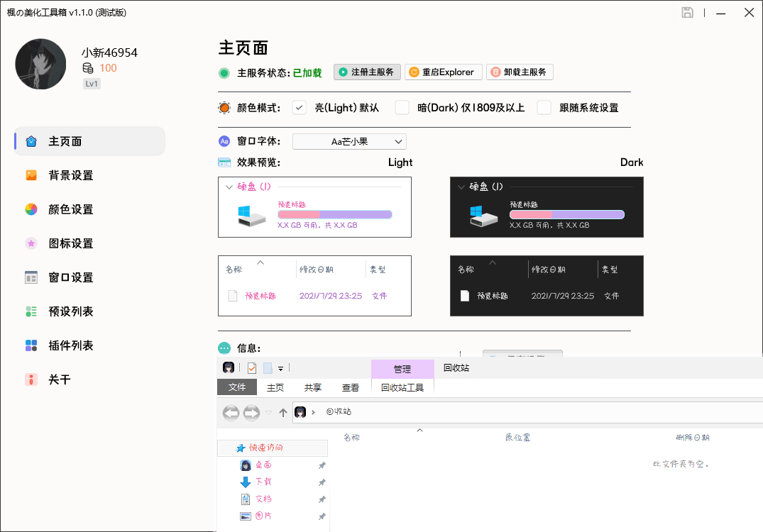Click the 信息 chat bubble icon
This screenshot has height=532, width=763.
[224, 348]
